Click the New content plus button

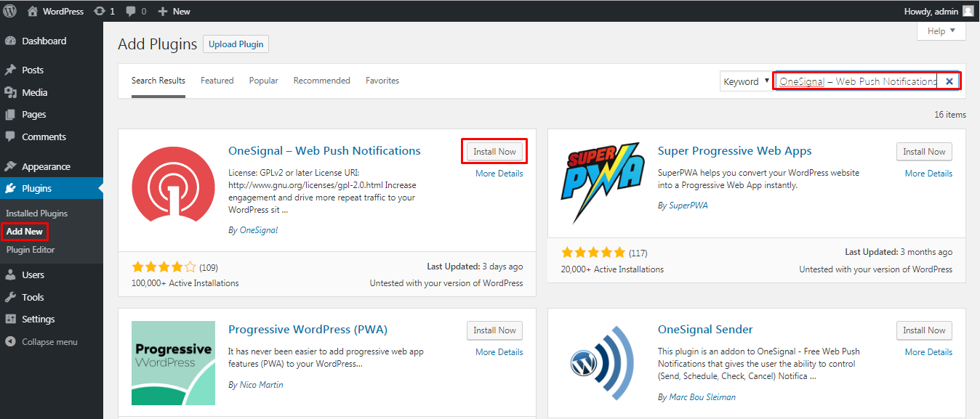click(x=174, y=11)
